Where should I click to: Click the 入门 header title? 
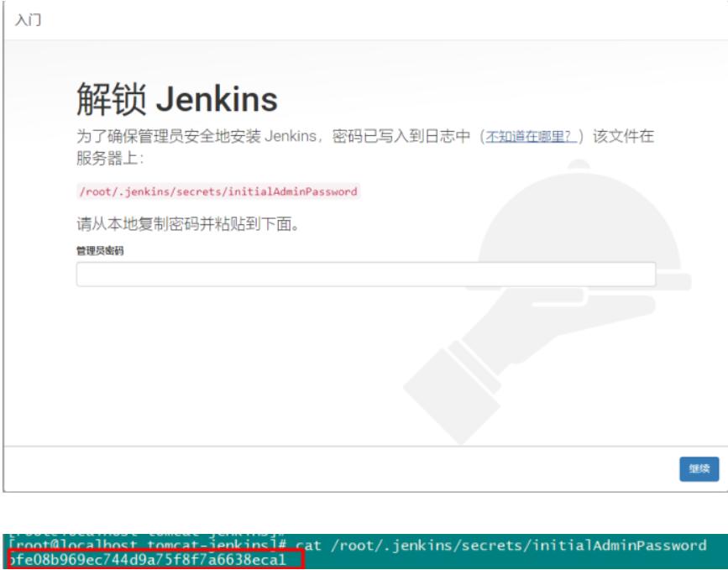tap(28, 20)
